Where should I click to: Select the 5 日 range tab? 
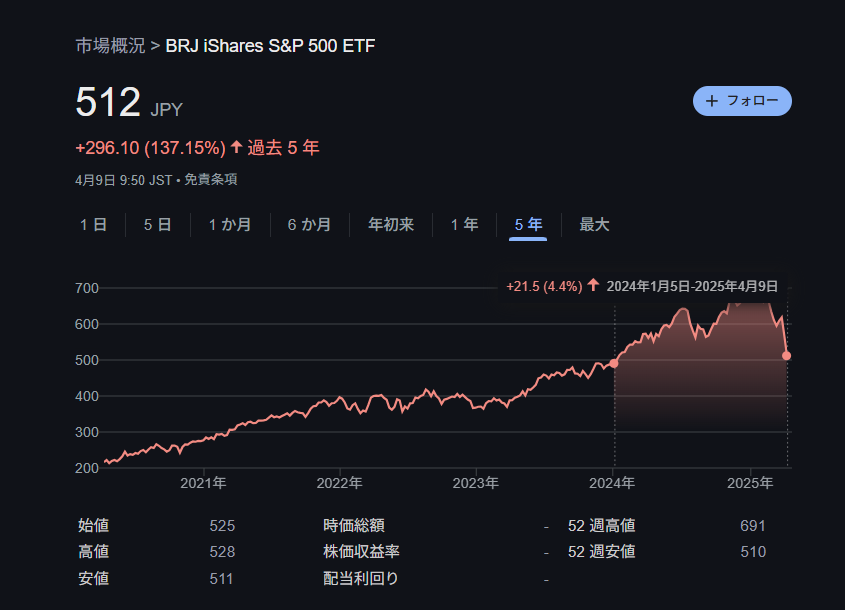point(157,225)
